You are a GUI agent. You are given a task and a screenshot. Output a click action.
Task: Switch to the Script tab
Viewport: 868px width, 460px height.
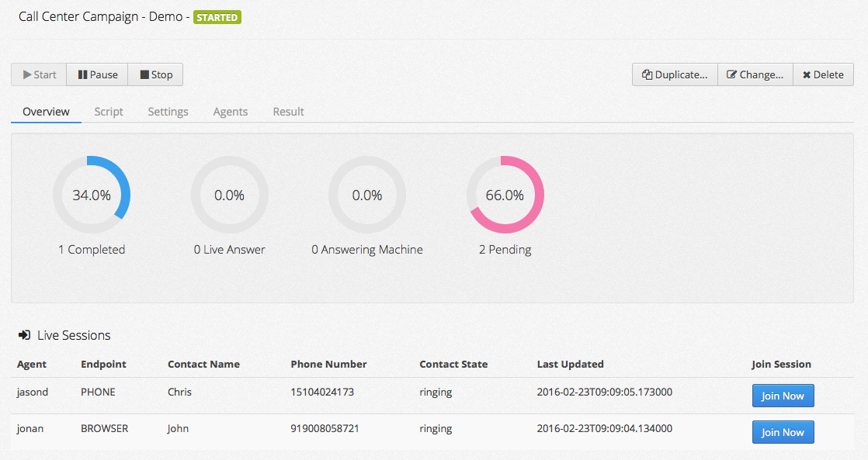109,112
